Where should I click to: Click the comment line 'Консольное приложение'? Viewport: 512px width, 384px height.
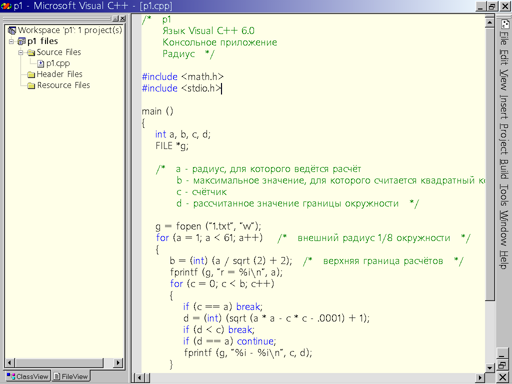coord(220,42)
